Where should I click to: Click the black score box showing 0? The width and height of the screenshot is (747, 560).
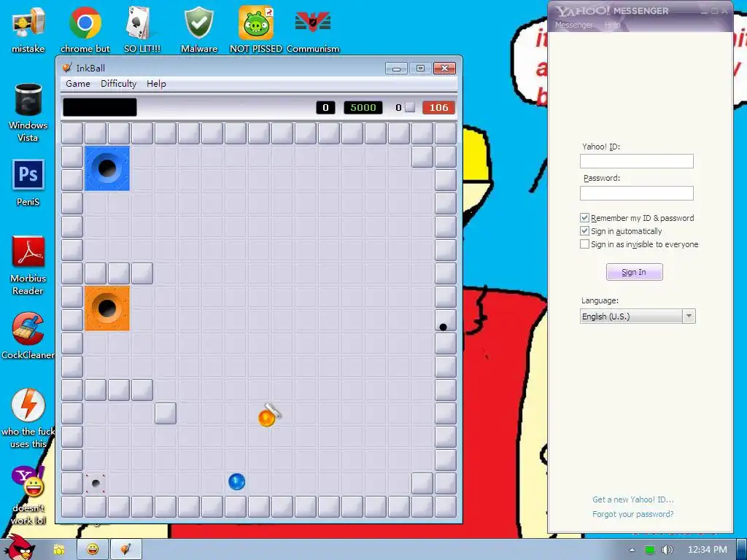click(x=325, y=108)
